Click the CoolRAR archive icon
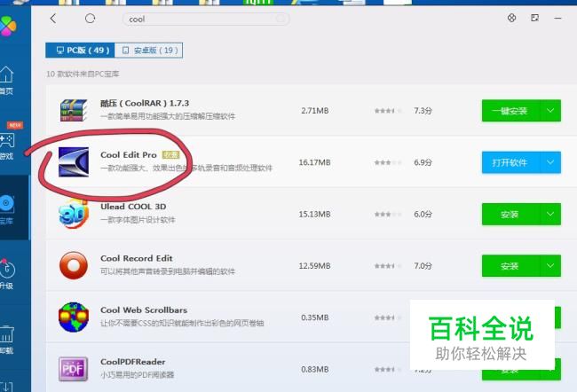577x392 pixels. (x=74, y=110)
